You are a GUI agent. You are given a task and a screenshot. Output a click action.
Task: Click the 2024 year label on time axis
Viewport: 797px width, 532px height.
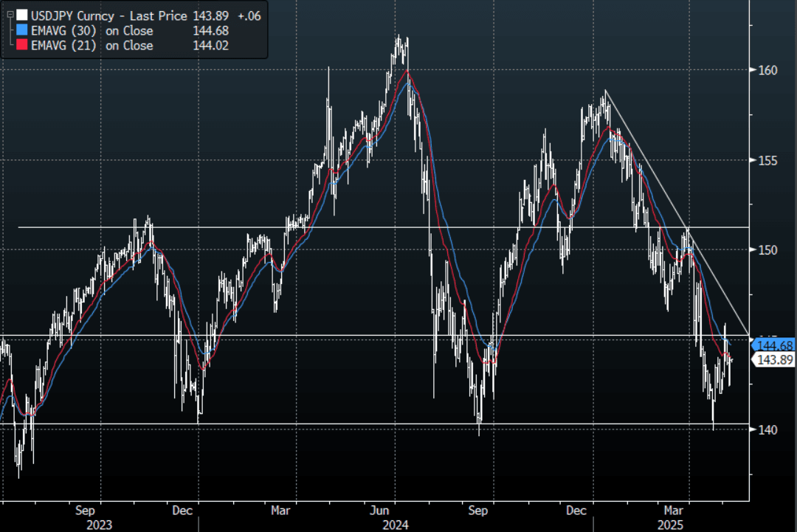(395, 525)
